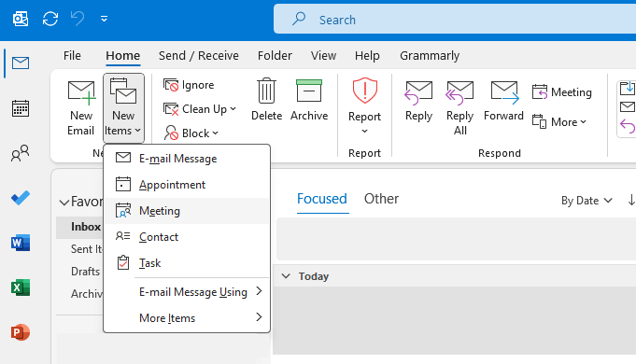Open the File tab

click(72, 55)
